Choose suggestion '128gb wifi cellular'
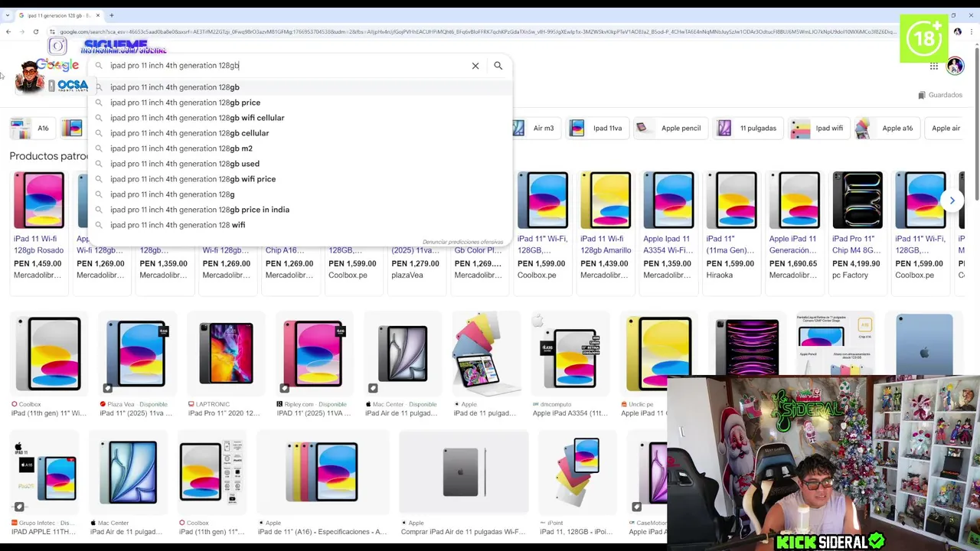This screenshot has height=551, width=980. tap(300, 118)
